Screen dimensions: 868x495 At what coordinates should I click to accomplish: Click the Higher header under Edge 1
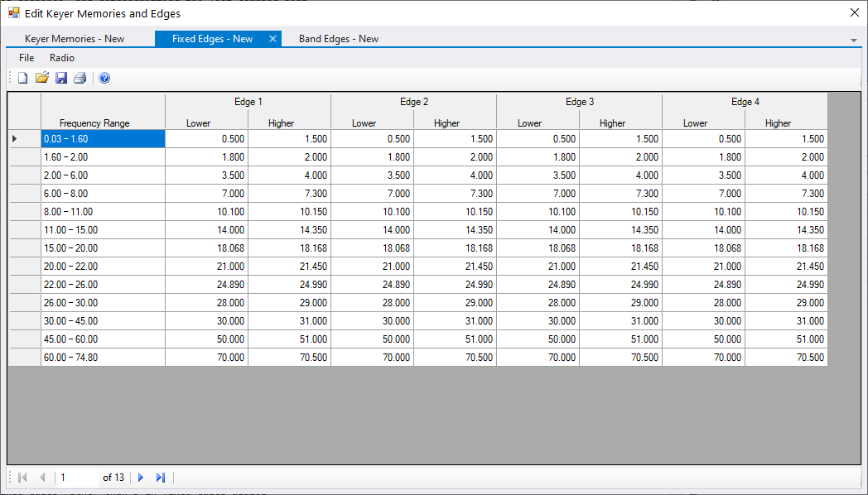(x=290, y=123)
